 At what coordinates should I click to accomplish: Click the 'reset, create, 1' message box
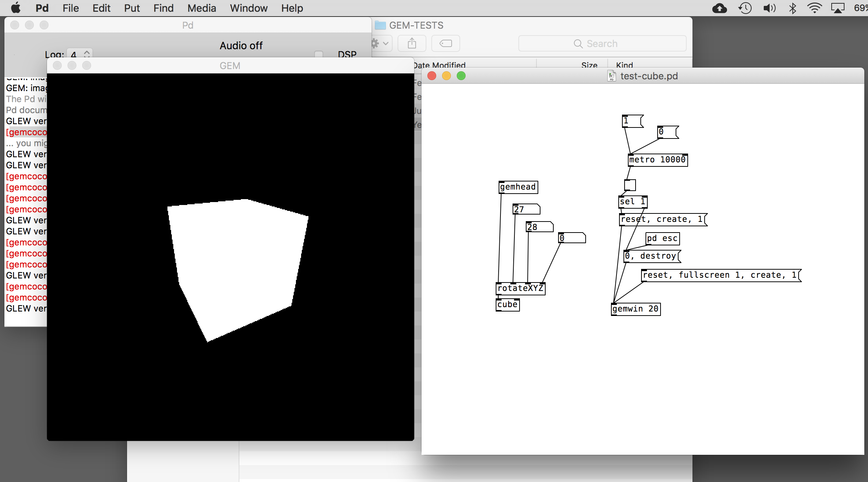point(663,219)
